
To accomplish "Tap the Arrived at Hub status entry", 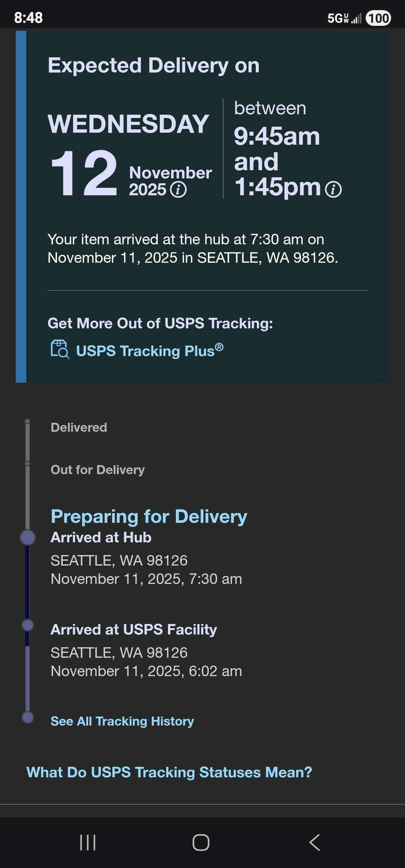I will [101, 537].
